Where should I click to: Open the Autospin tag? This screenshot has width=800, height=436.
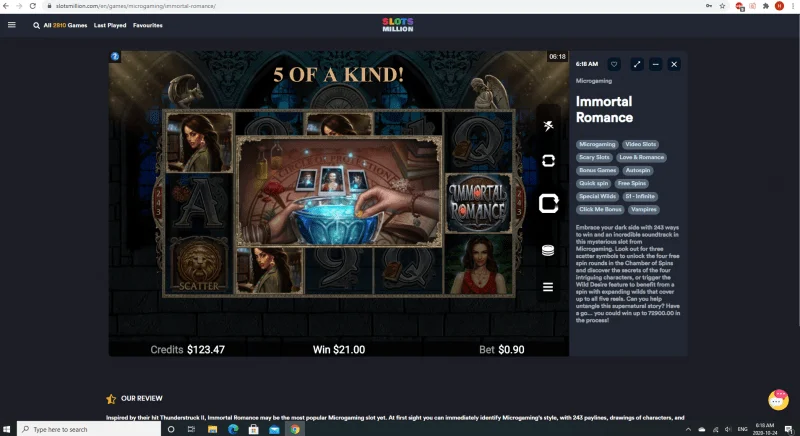click(638, 170)
